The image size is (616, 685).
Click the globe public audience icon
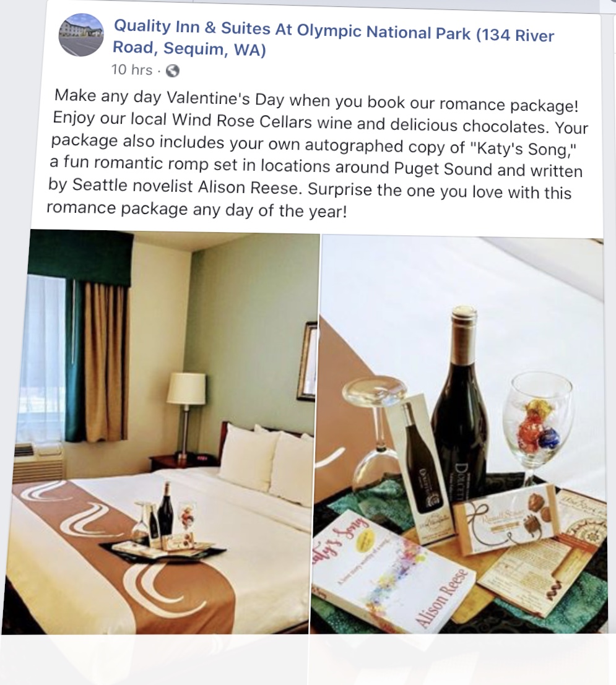tap(172, 71)
